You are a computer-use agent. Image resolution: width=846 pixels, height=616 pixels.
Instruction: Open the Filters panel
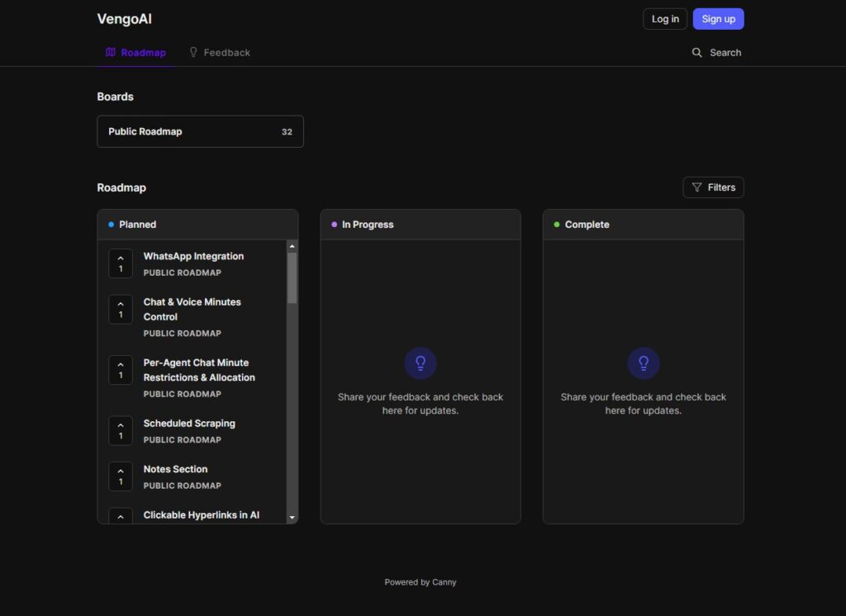(713, 187)
